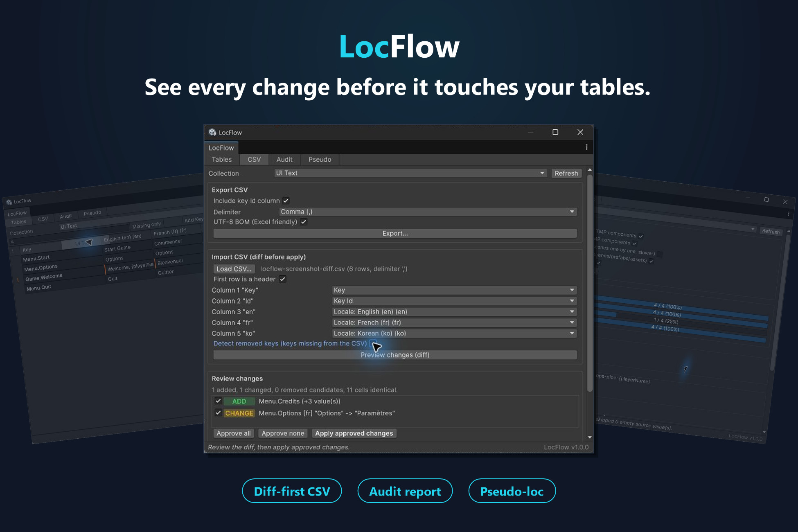798x532 pixels.
Task: Click the LocFlow panel tab header
Action: coord(221,148)
